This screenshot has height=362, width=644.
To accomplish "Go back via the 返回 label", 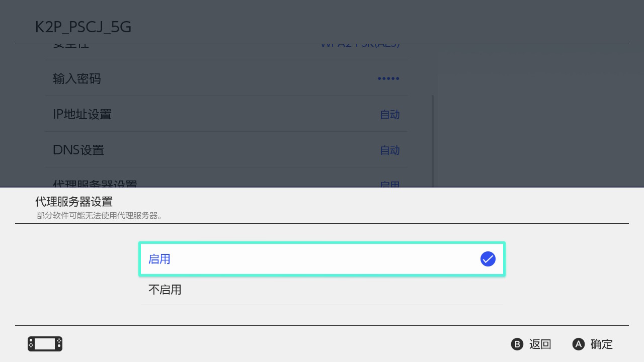I will coord(540,344).
